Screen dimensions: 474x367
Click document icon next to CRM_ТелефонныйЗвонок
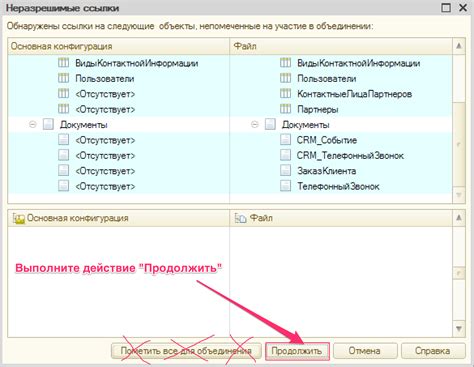(285, 155)
